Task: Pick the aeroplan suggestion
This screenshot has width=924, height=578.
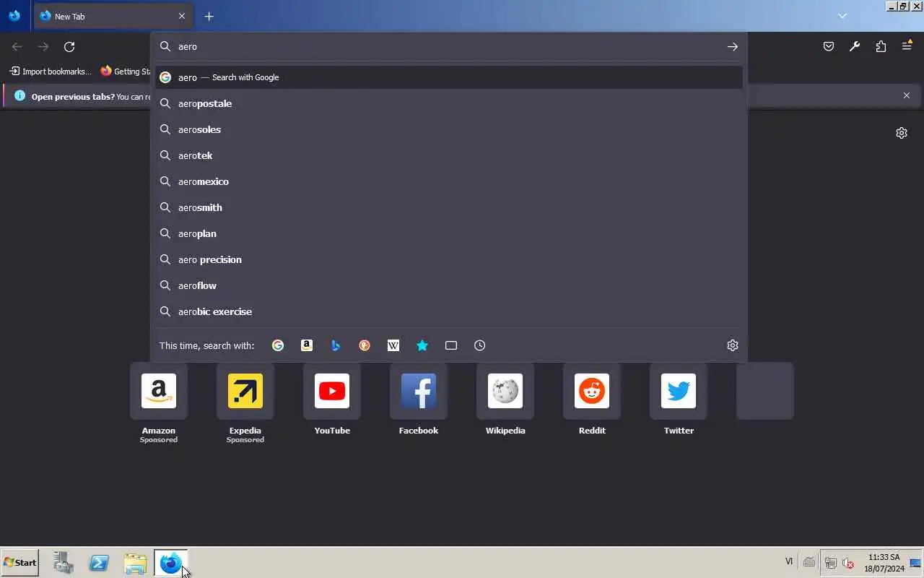Action: 449,233
